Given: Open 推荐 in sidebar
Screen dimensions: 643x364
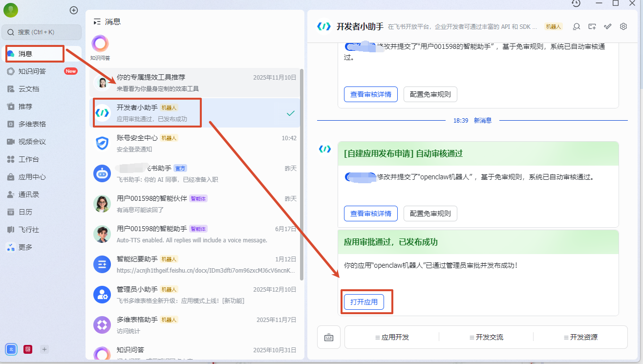Looking at the screenshot, I should (41, 107).
